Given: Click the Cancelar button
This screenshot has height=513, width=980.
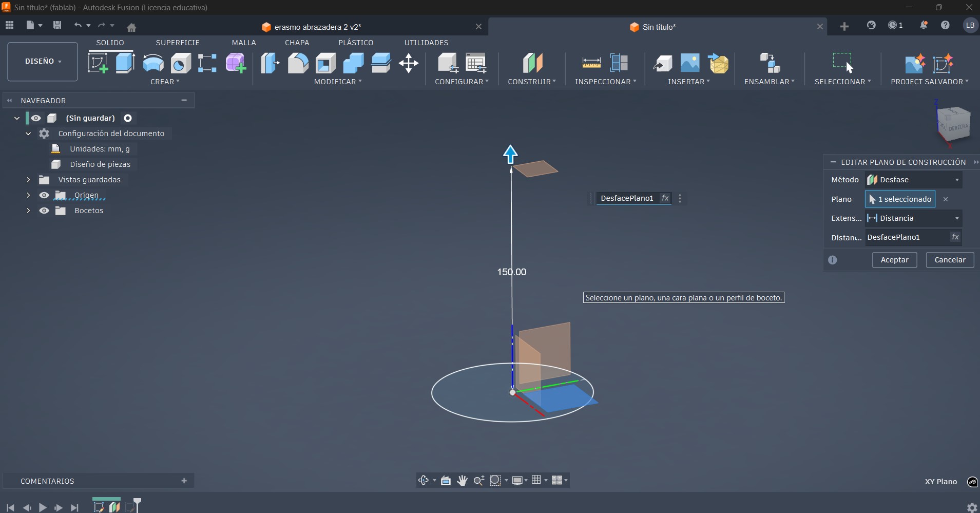Looking at the screenshot, I should coord(950,260).
